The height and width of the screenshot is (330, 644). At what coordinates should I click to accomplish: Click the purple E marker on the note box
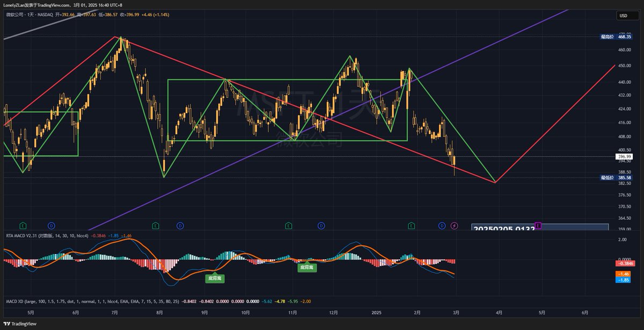tap(538, 225)
